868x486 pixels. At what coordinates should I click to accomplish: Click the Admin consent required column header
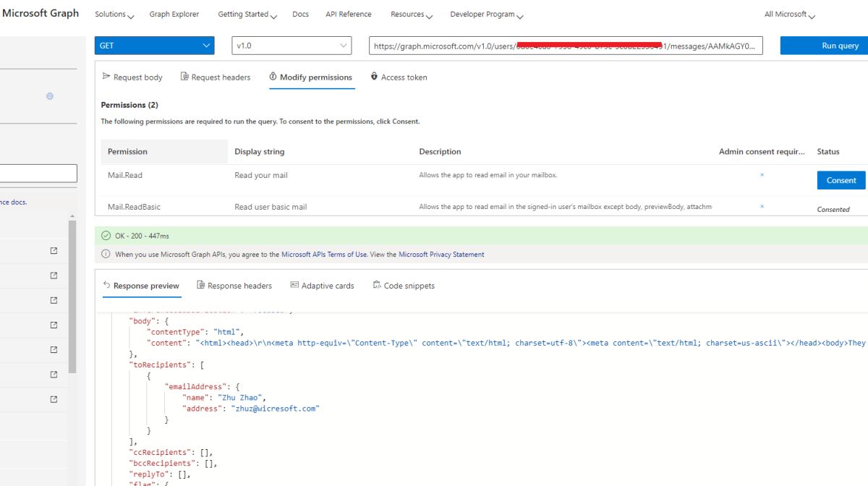click(762, 152)
